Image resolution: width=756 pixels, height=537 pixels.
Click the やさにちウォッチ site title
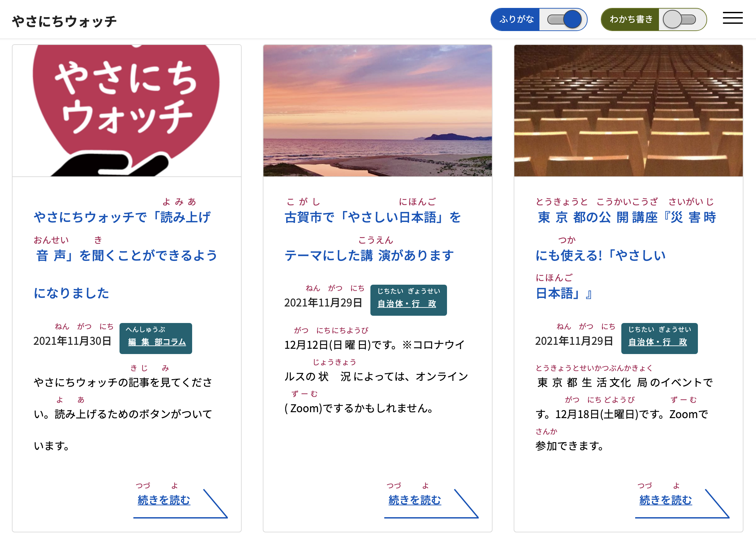pyautogui.click(x=64, y=21)
